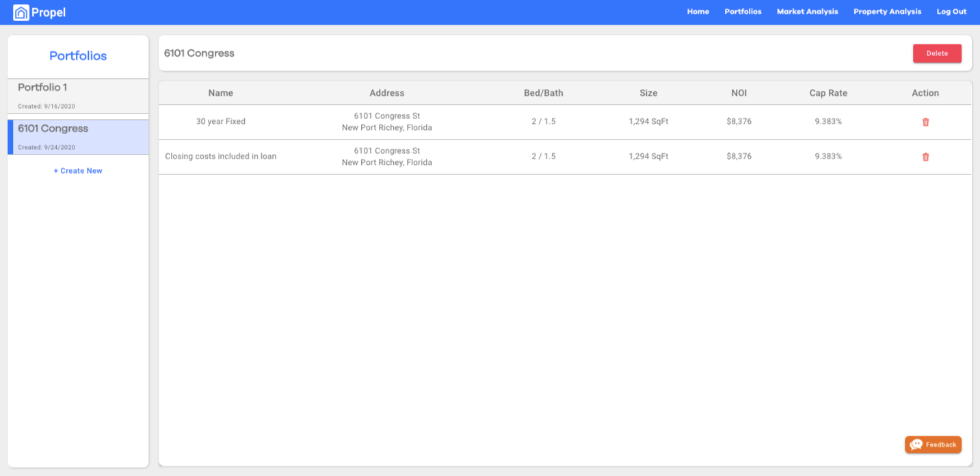Click the address in the 30 year Fixed row
The width and height of the screenshot is (980, 476).
pyautogui.click(x=387, y=122)
